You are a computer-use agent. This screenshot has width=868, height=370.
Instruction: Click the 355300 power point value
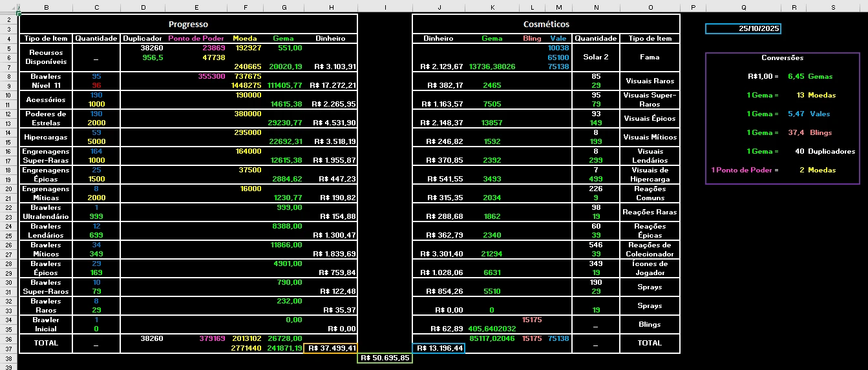click(211, 76)
